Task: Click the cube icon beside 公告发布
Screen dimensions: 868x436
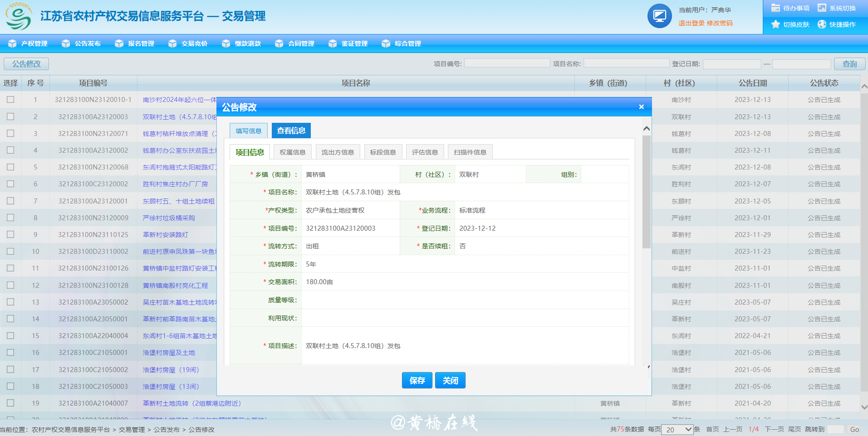Action: click(x=66, y=44)
